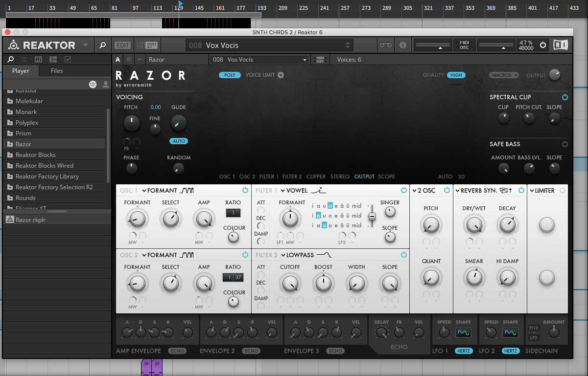Click the Reverb Dry/Wet knob
Screen dimensions: 588x376
pos(474,225)
